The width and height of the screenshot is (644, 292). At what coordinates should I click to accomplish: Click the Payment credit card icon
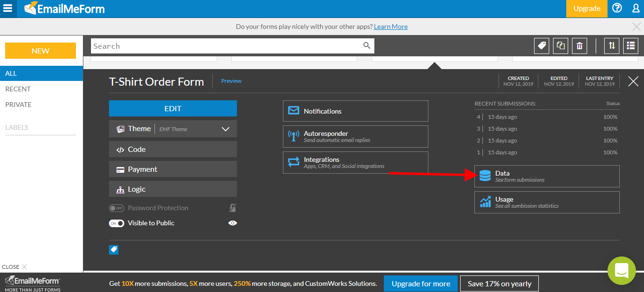[120, 169]
